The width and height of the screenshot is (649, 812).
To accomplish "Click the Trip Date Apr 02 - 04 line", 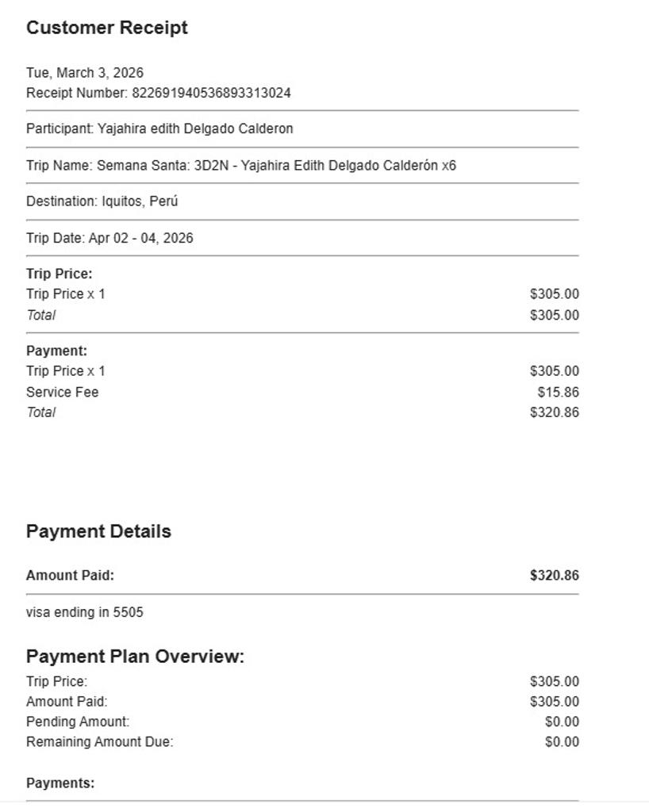I will [109, 238].
